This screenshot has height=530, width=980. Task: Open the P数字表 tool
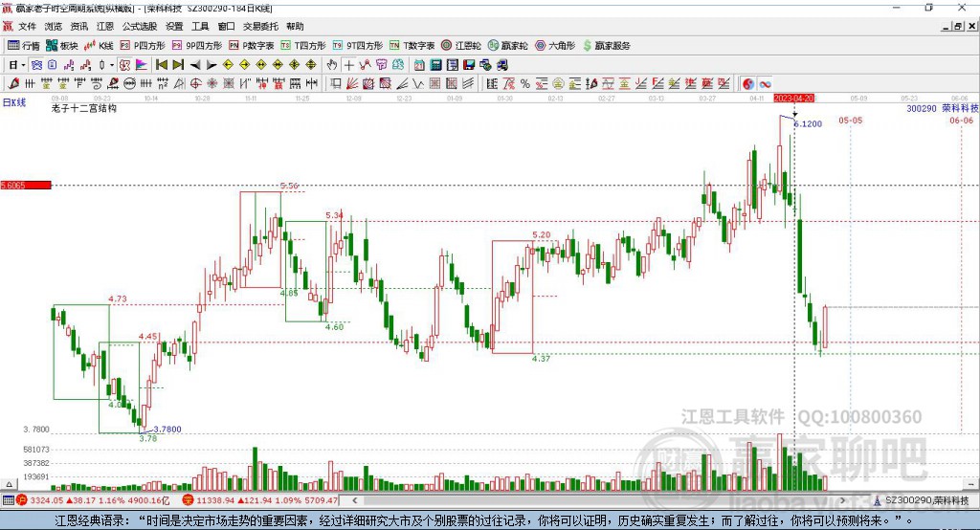[x=252, y=46]
